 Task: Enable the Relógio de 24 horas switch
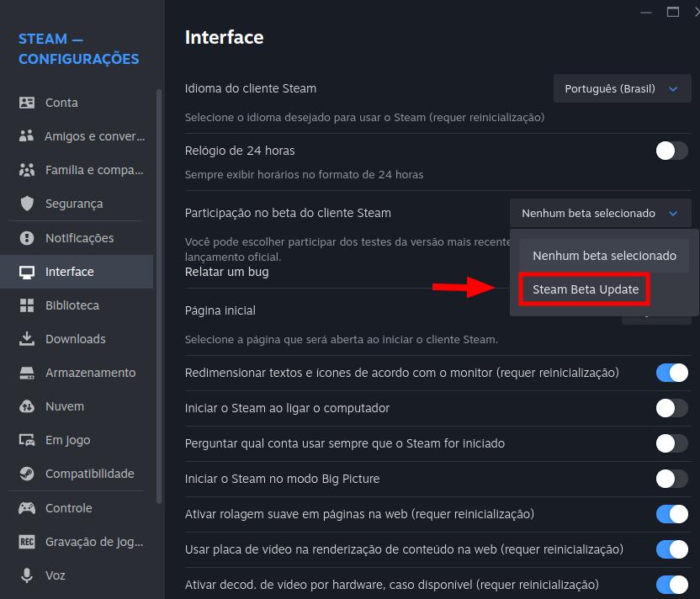[x=672, y=151]
